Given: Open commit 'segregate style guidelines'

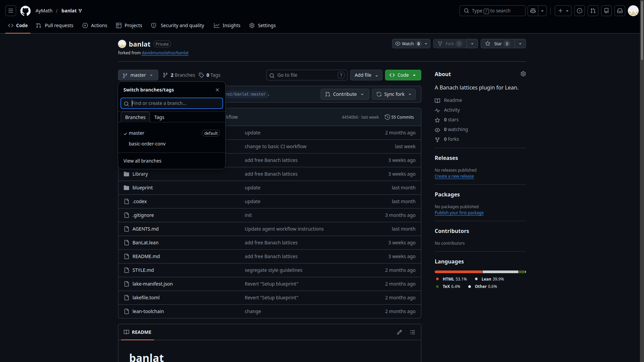Looking at the screenshot, I should 273,270.
